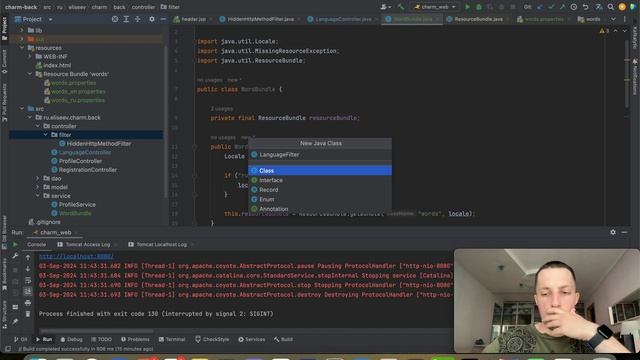Toggle Project tool window stripe button
640x360 pixels.
(x=4, y=29)
